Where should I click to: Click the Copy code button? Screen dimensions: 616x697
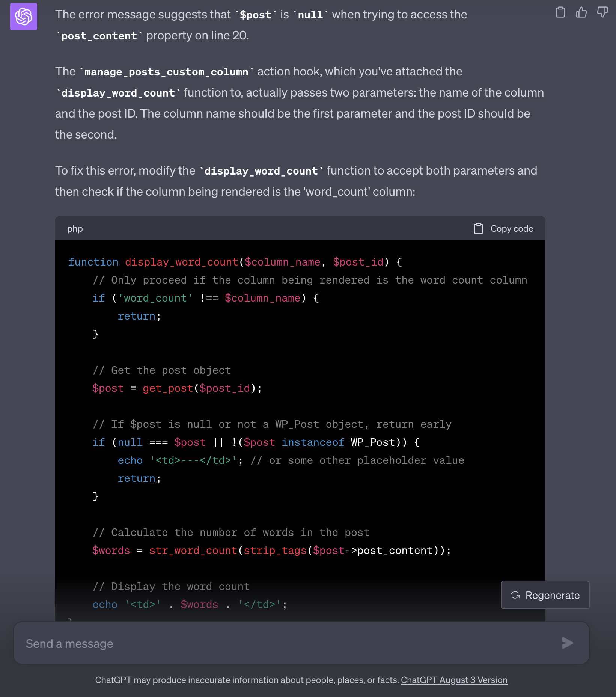(x=503, y=228)
